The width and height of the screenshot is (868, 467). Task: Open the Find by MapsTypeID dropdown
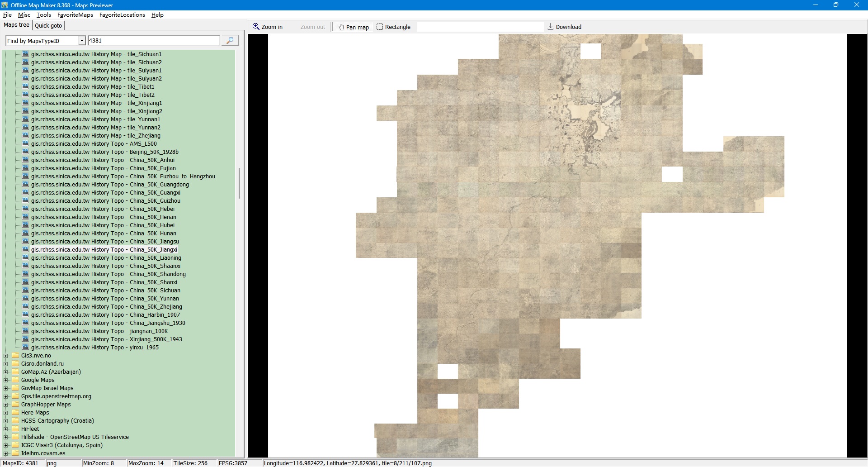tap(82, 41)
